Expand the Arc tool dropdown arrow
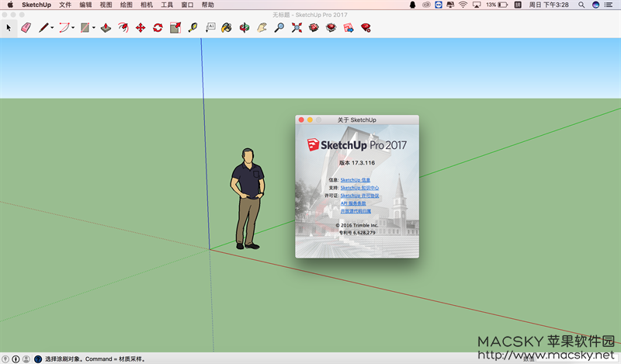Viewport: 621px width, 364px height. tap(73, 28)
